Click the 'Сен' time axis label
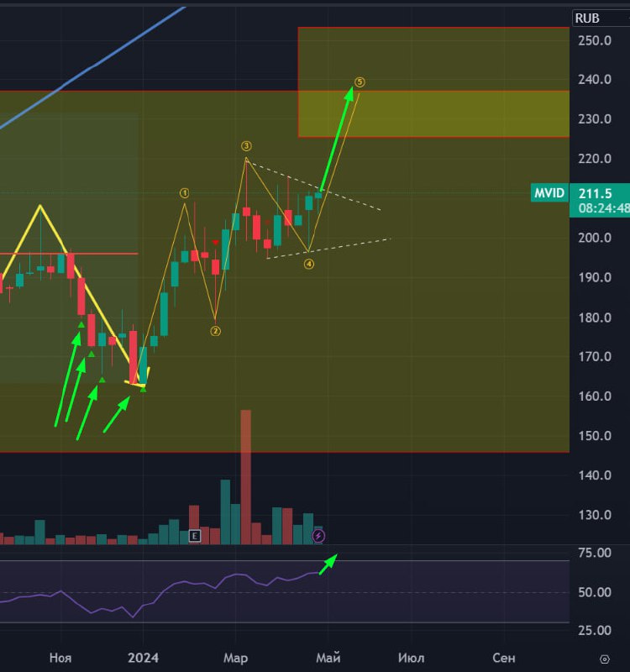The width and height of the screenshot is (630, 672). coord(503,658)
